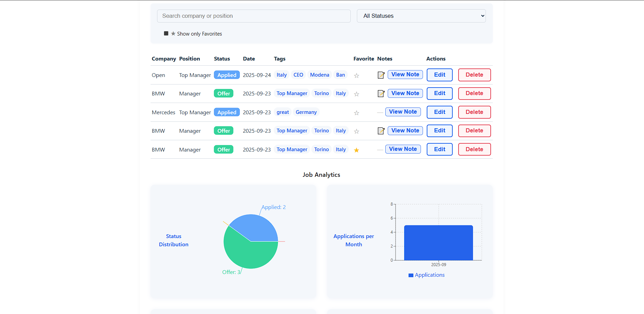View Note for the Mercedes application

pyautogui.click(x=403, y=112)
